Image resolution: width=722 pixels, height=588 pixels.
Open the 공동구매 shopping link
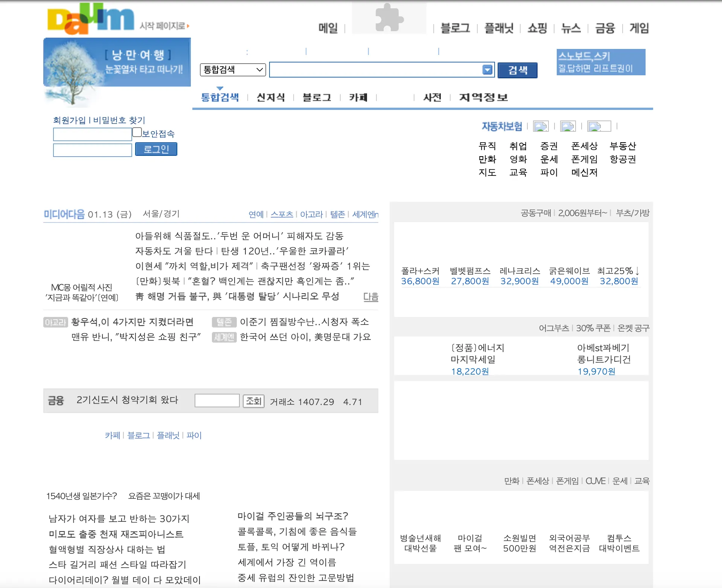point(536,213)
